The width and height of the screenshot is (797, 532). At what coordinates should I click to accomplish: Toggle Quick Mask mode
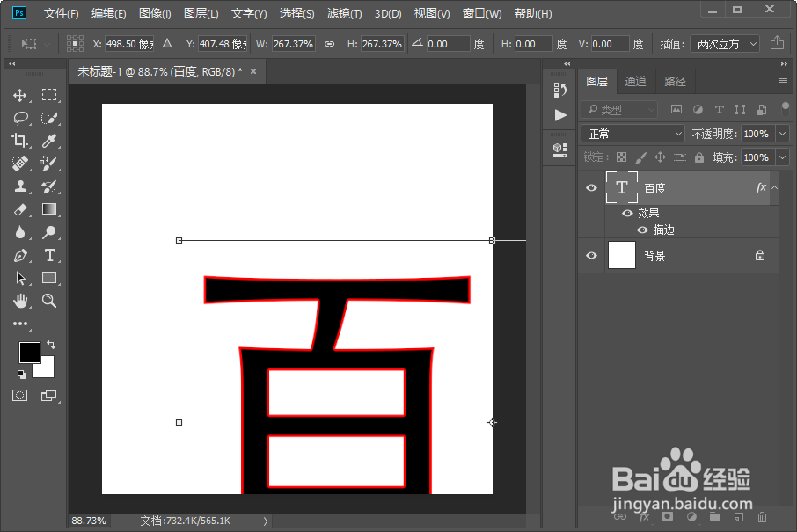coord(20,396)
